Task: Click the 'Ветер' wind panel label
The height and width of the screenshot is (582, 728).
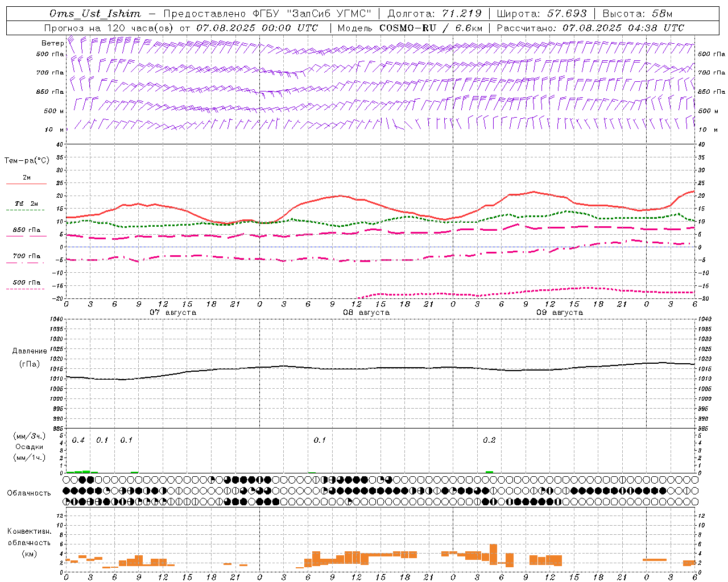Action: (x=52, y=43)
